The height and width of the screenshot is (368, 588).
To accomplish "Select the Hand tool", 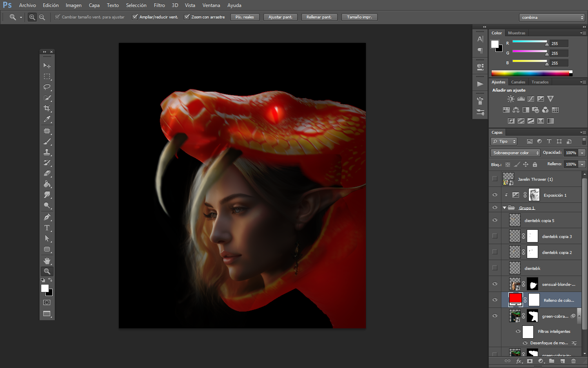I will point(47,261).
